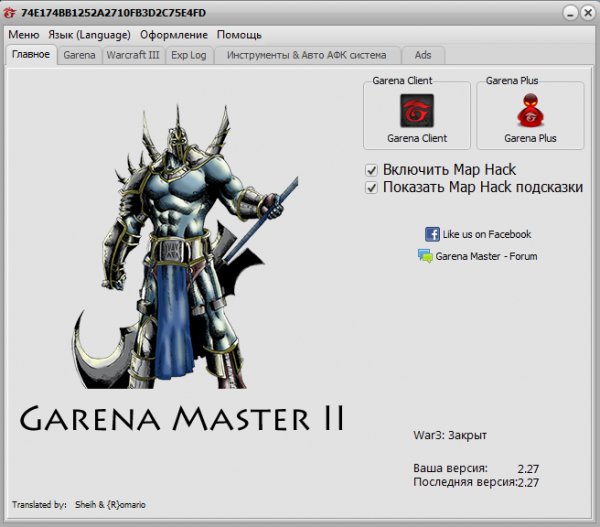Click the Последняя версия 2.27 value

(528, 482)
